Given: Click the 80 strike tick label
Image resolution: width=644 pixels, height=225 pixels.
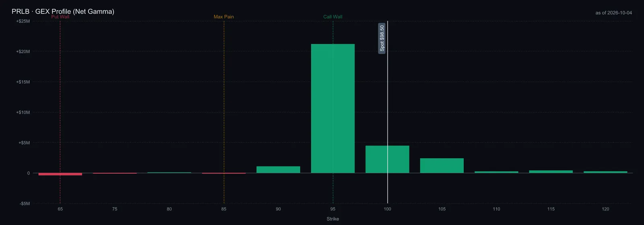Looking at the screenshot, I should coord(169,209).
